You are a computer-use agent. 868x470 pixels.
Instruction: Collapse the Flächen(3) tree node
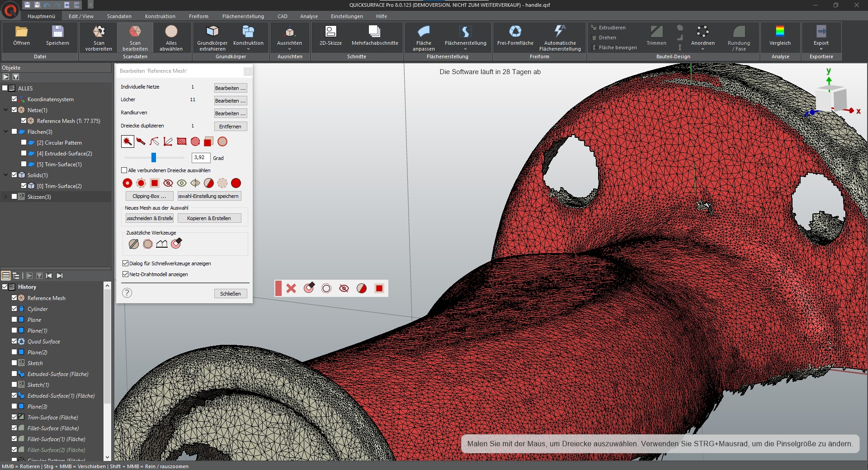5,132
